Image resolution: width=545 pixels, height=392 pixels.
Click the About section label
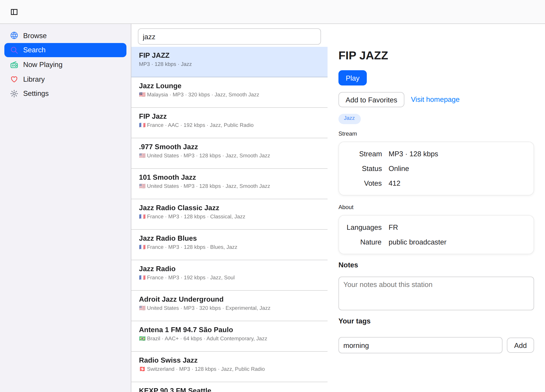[x=346, y=207]
